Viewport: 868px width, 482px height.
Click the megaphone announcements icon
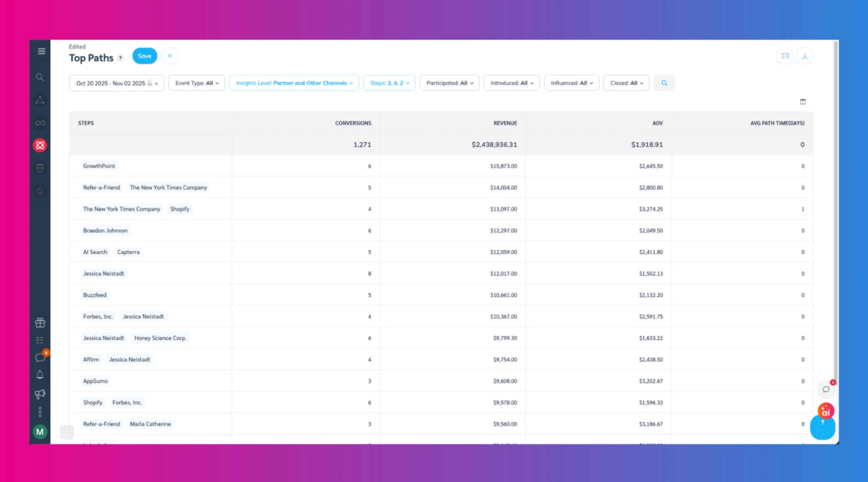[x=40, y=393]
